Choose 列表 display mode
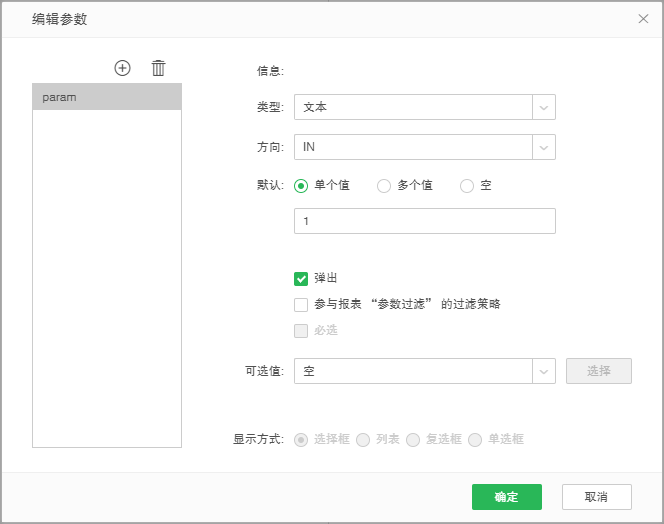This screenshot has width=664, height=524. (x=363, y=439)
